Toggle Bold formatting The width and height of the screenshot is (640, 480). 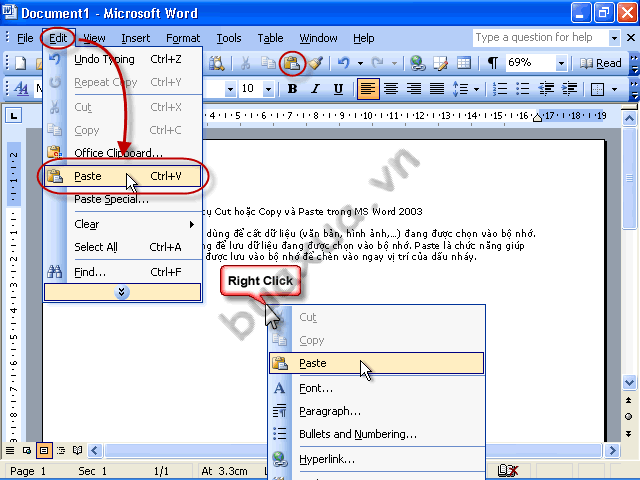pyautogui.click(x=292, y=89)
